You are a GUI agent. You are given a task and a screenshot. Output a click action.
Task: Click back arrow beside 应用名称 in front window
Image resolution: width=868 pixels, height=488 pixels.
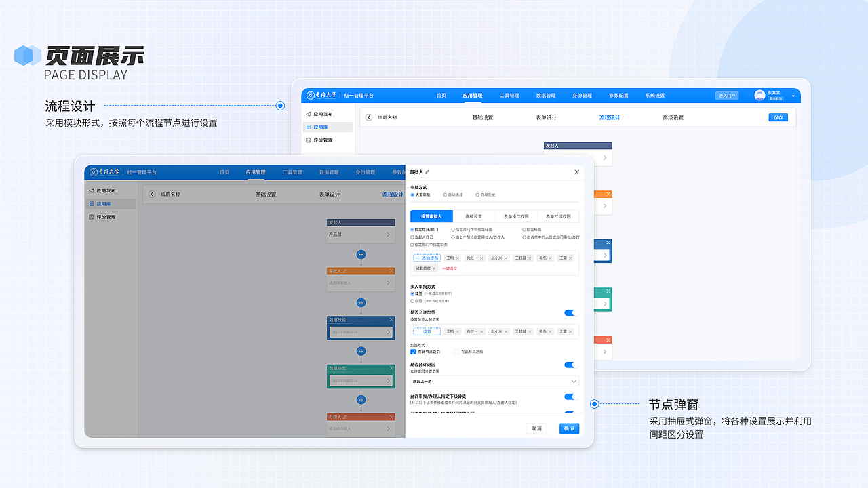click(152, 195)
